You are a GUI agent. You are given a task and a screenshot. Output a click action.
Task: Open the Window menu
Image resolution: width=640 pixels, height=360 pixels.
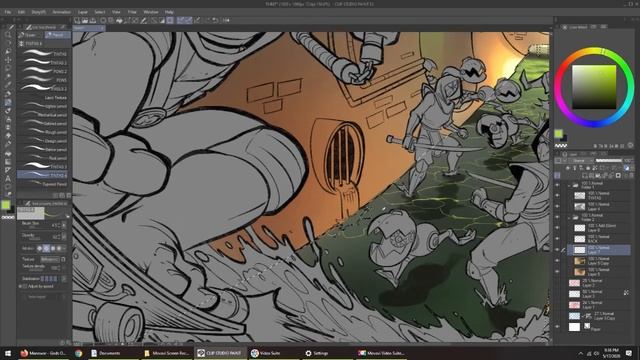[151, 12]
